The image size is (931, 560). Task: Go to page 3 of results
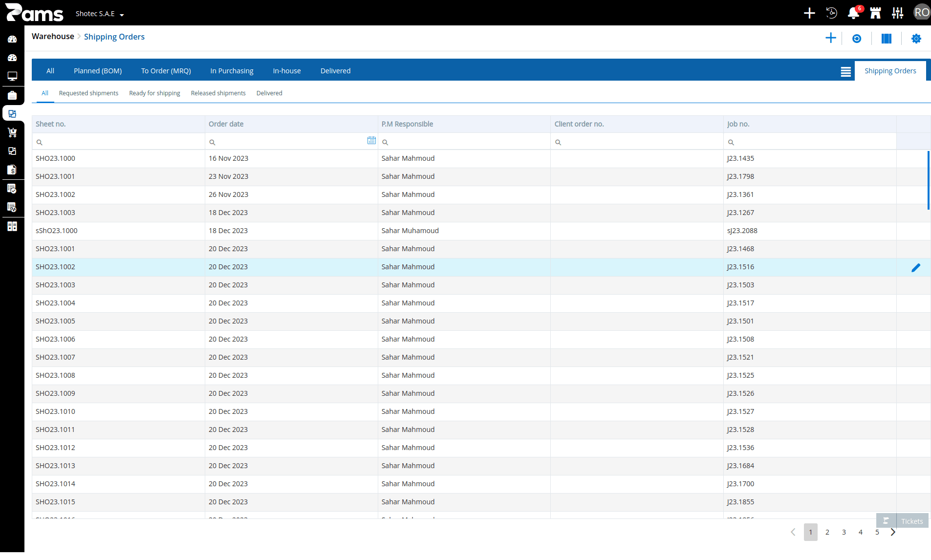pos(844,532)
